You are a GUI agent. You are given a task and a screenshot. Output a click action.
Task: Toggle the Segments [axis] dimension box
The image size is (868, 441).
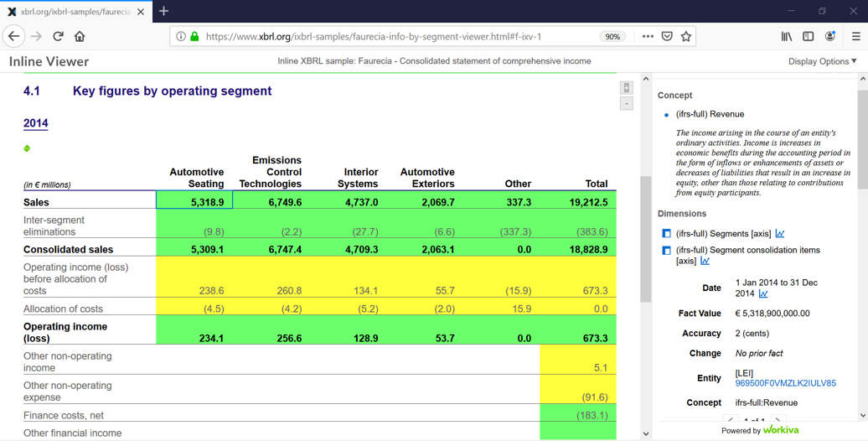(x=667, y=234)
